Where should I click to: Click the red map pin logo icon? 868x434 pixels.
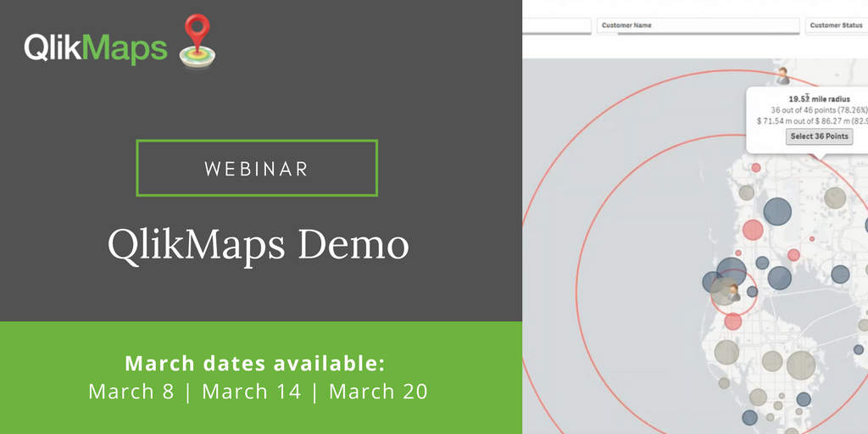[198, 41]
